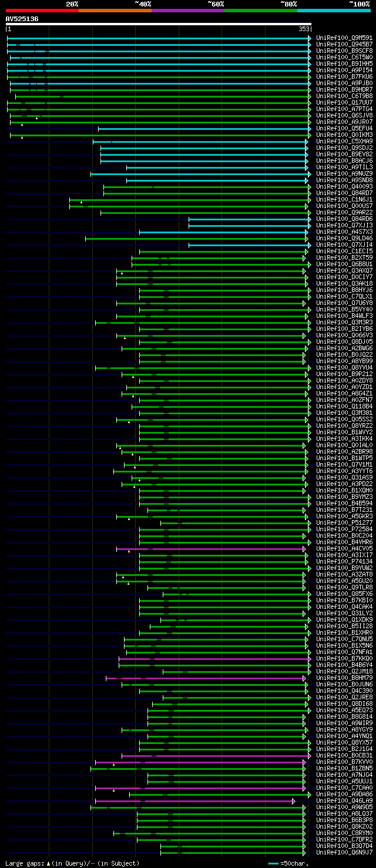Click the cyan alignment bar of Q9M591
Viewport: 376px width, 868px height.
(x=159, y=38)
